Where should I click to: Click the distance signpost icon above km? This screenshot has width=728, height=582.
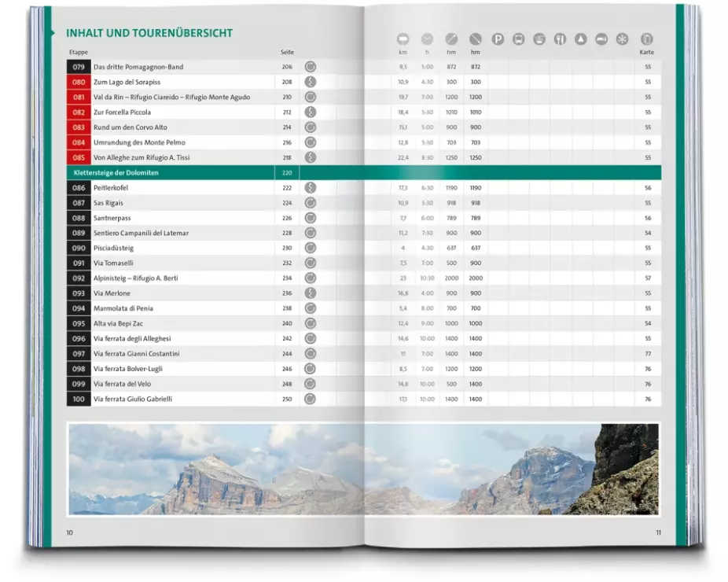[x=403, y=39]
